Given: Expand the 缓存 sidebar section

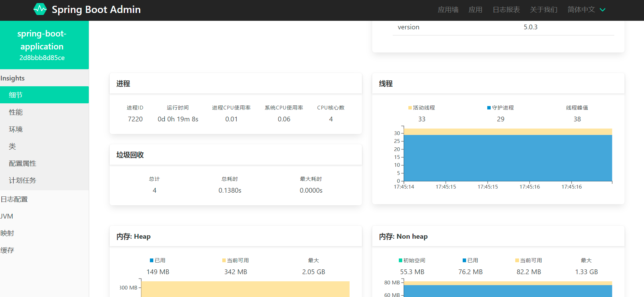Looking at the screenshot, I should coord(44,250).
